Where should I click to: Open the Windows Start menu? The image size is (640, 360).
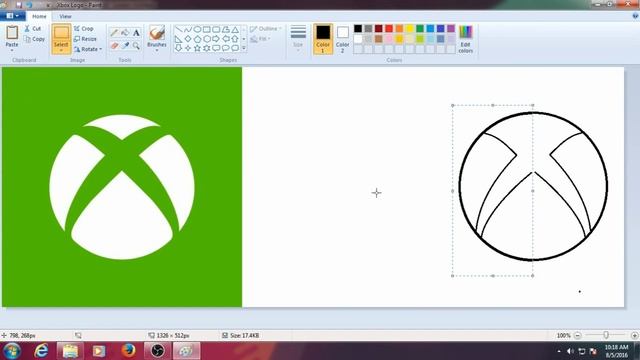[x=12, y=351]
